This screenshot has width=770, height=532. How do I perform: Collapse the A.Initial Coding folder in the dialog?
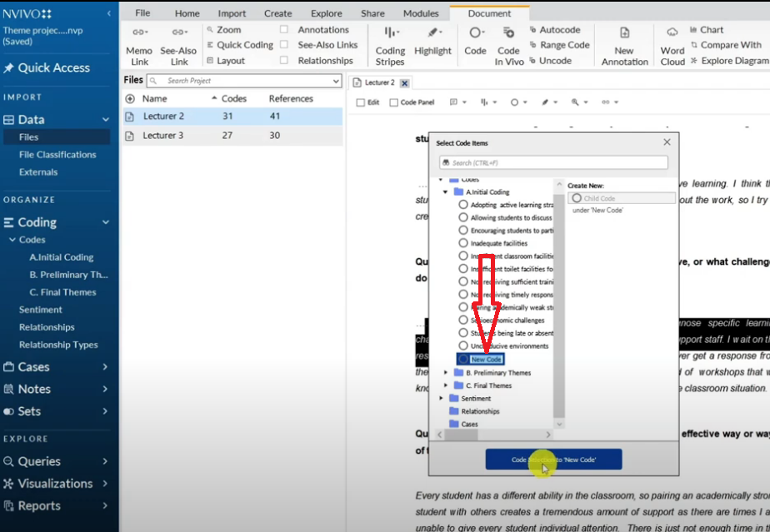pos(445,191)
